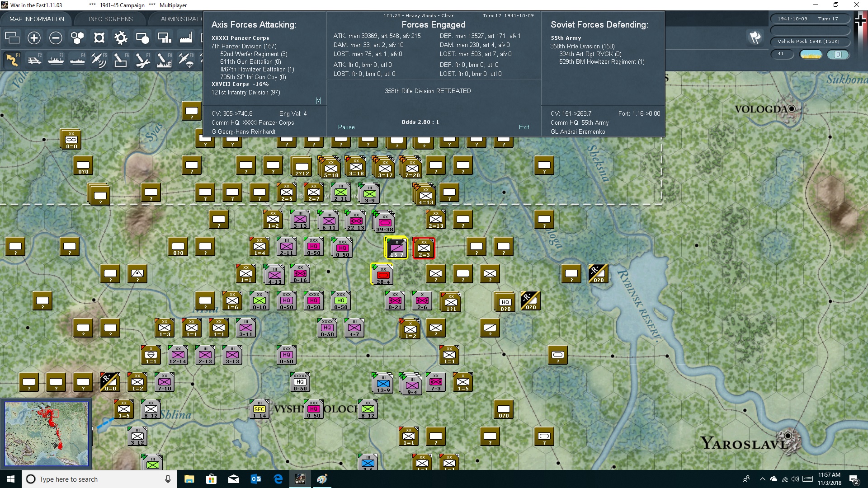Select the F4 amphibious transport mode

[77, 60]
